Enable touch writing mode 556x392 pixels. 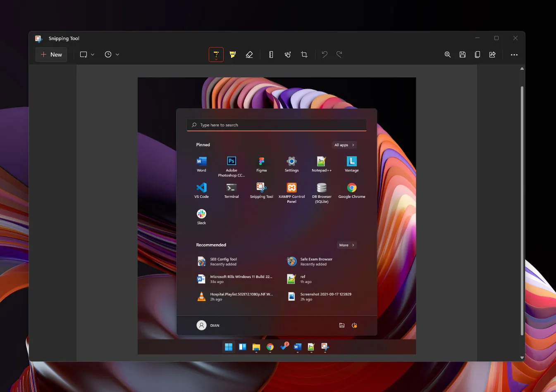(x=288, y=54)
